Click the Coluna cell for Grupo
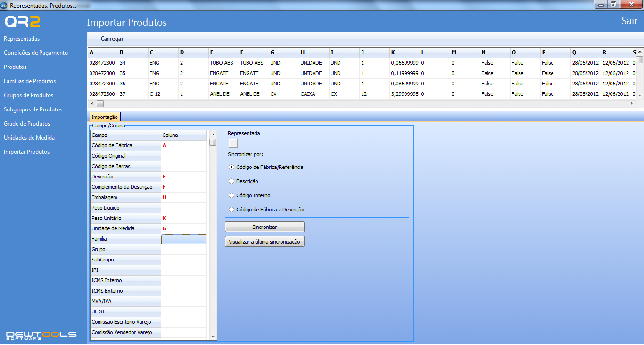644x345 pixels. click(184, 249)
